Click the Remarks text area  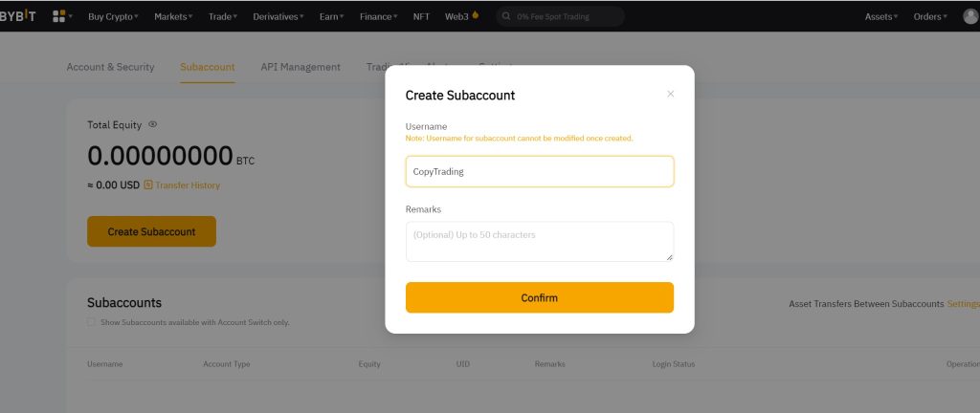pyautogui.click(x=539, y=241)
